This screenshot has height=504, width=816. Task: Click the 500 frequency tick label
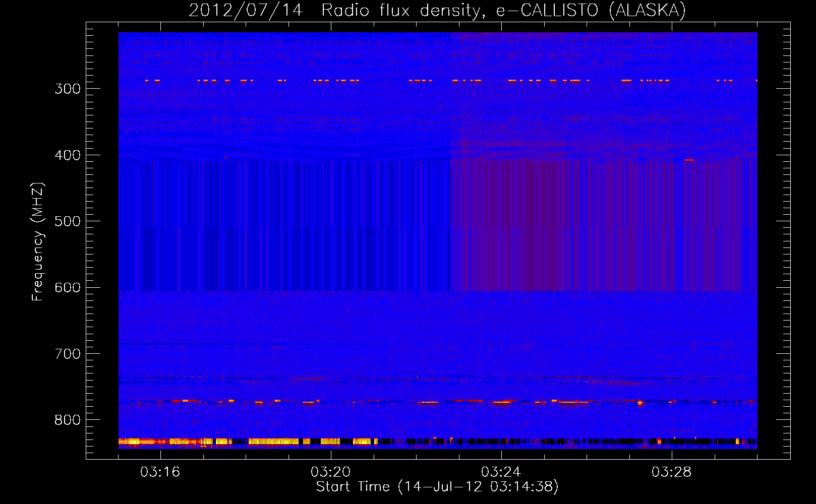68,221
